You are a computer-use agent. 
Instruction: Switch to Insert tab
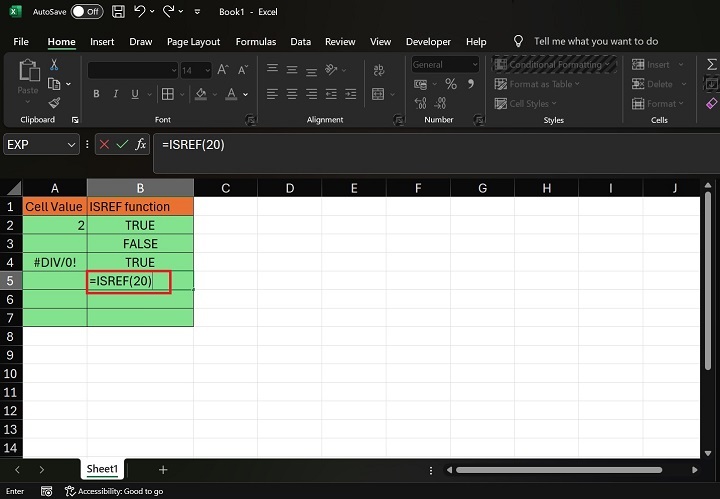(102, 42)
